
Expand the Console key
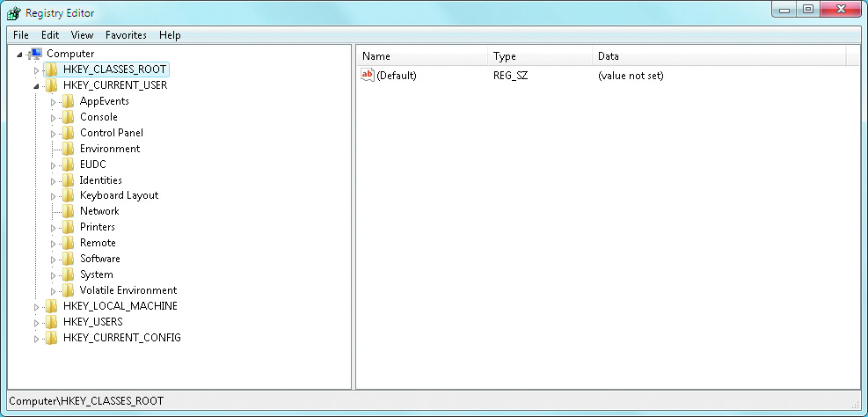pyautogui.click(x=53, y=117)
